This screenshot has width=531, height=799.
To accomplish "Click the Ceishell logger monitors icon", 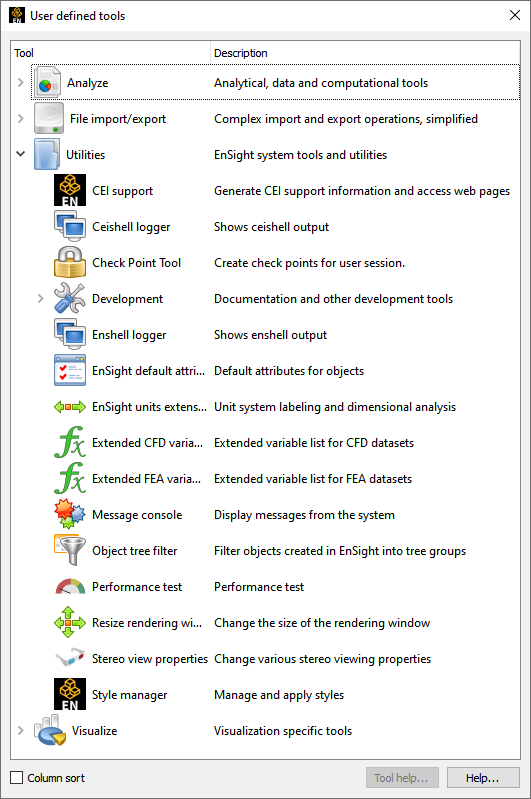I will coord(70,226).
